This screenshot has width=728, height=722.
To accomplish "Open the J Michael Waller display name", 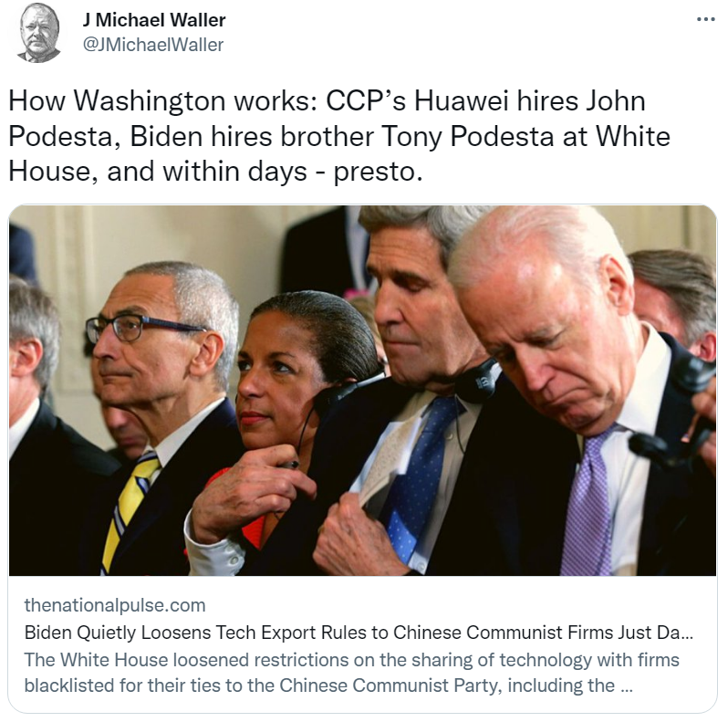I will [x=154, y=20].
